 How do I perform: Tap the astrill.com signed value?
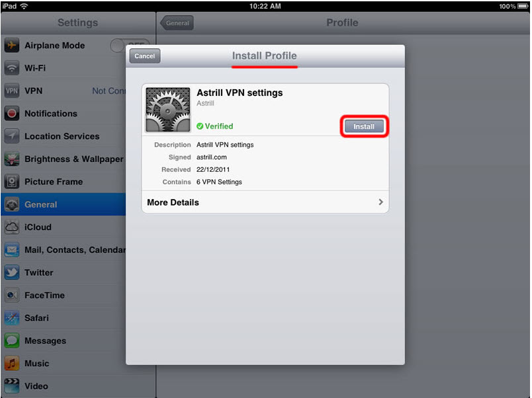coord(211,157)
